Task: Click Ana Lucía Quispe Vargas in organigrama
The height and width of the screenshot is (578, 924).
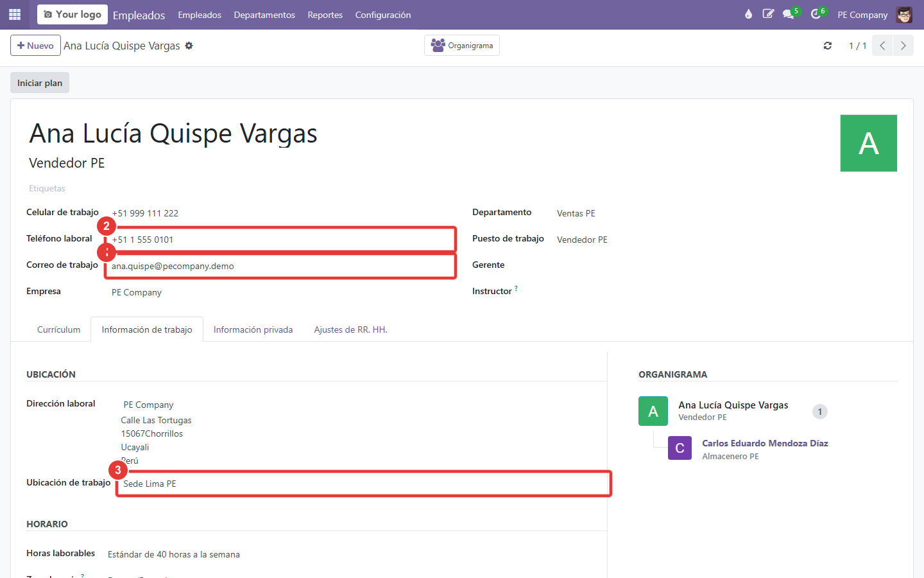Action: point(733,405)
